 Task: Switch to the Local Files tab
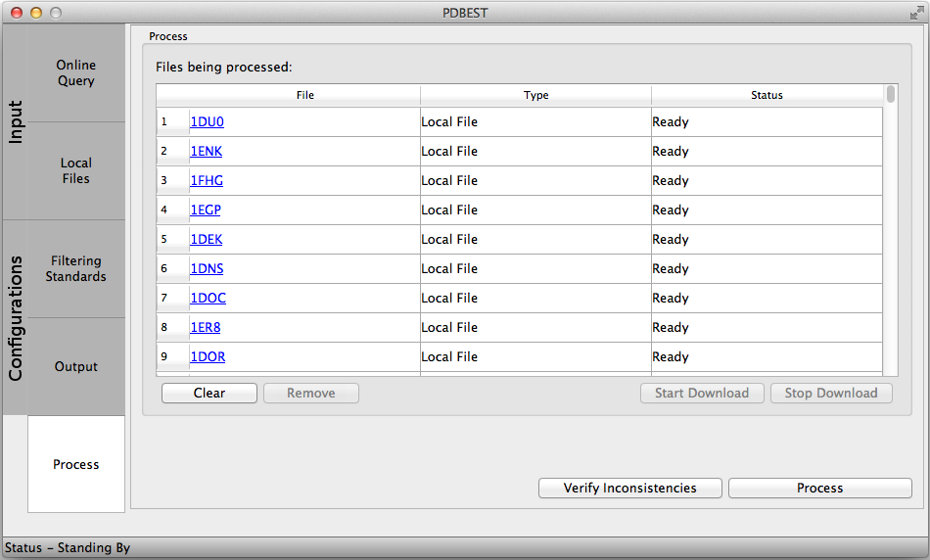tap(76, 171)
